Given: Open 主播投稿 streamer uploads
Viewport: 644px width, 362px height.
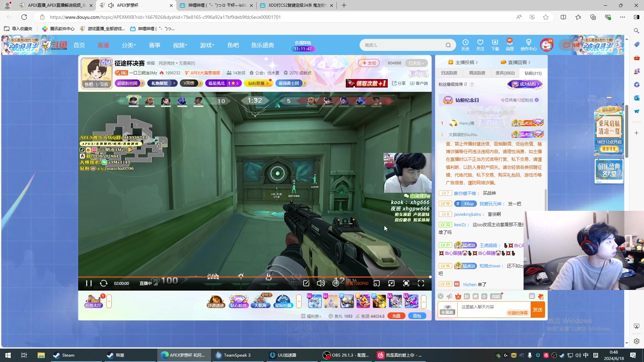Looking at the screenshot, I should pyautogui.click(x=463, y=62).
